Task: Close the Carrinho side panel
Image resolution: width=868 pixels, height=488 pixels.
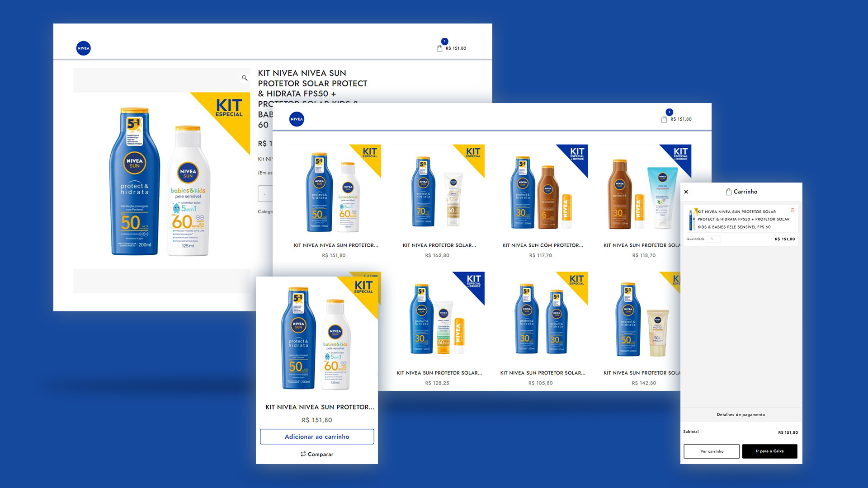Action: tap(686, 192)
